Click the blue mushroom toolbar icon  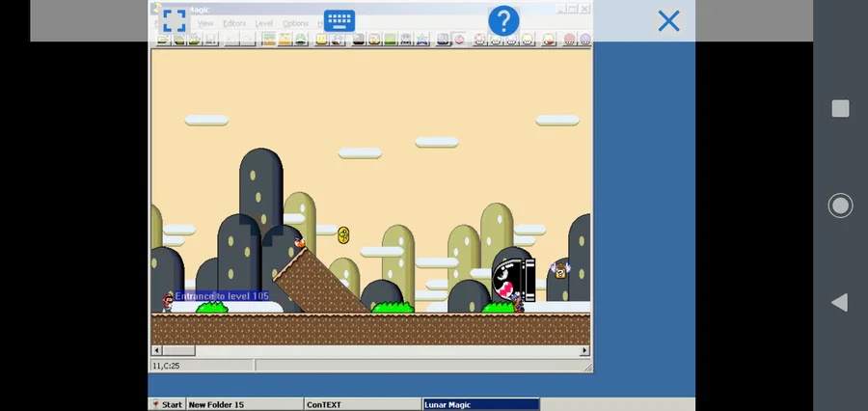point(511,39)
